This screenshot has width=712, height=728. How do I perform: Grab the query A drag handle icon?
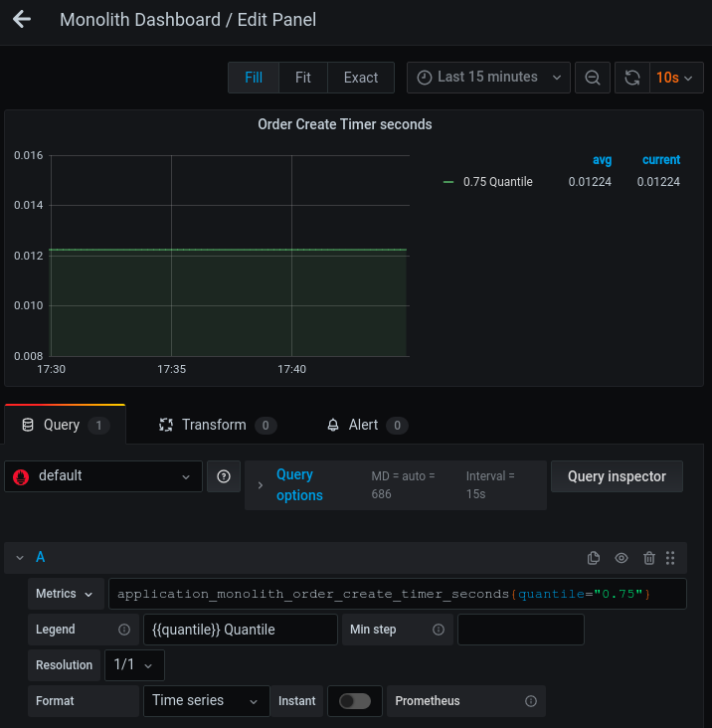670,558
